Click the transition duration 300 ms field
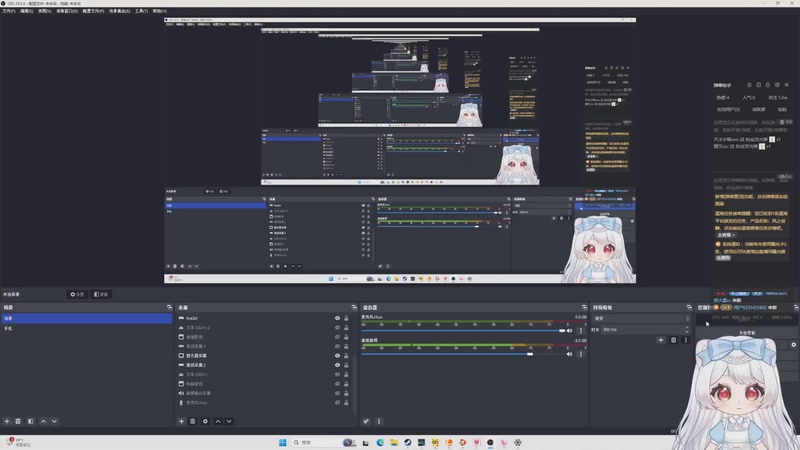 [645, 330]
